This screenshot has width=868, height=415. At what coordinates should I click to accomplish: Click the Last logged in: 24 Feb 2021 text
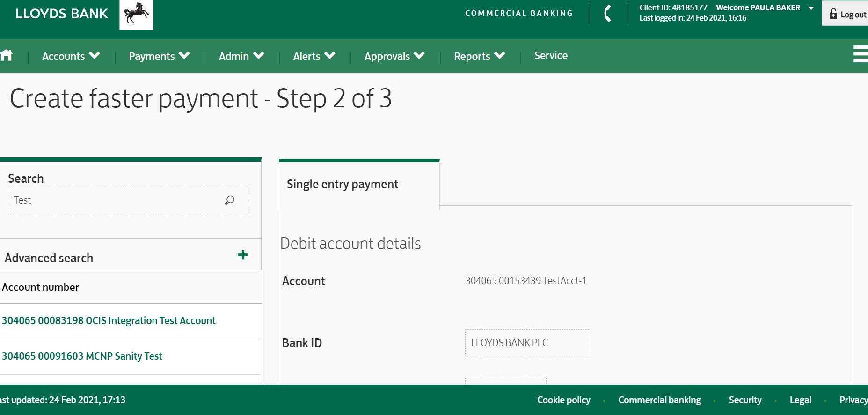[693, 18]
